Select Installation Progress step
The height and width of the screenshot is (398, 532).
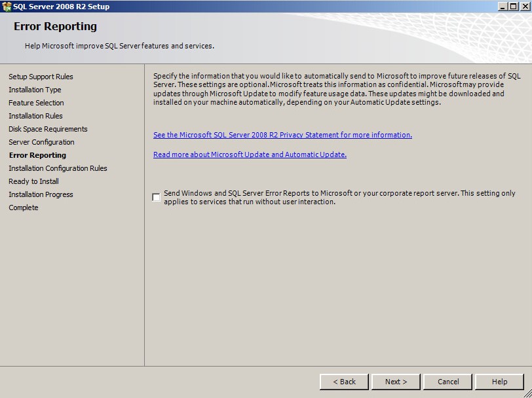tap(41, 194)
